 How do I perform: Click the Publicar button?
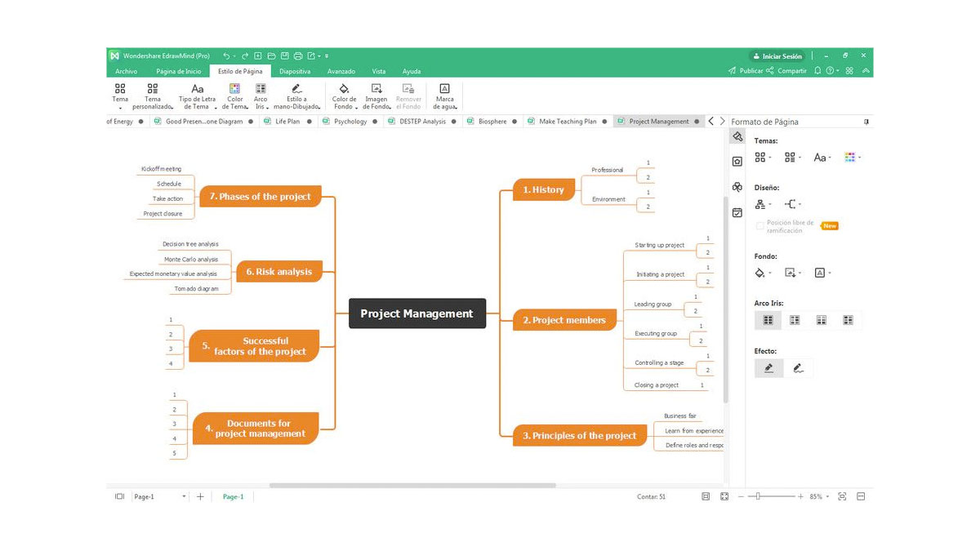point(746,71)
